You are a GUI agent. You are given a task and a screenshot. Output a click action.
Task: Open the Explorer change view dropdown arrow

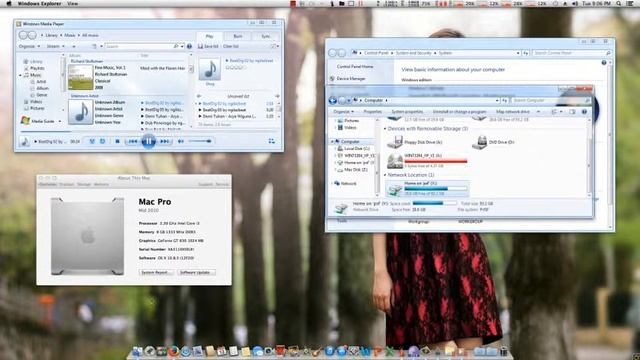pyautogui.click(x=561, y=111)
